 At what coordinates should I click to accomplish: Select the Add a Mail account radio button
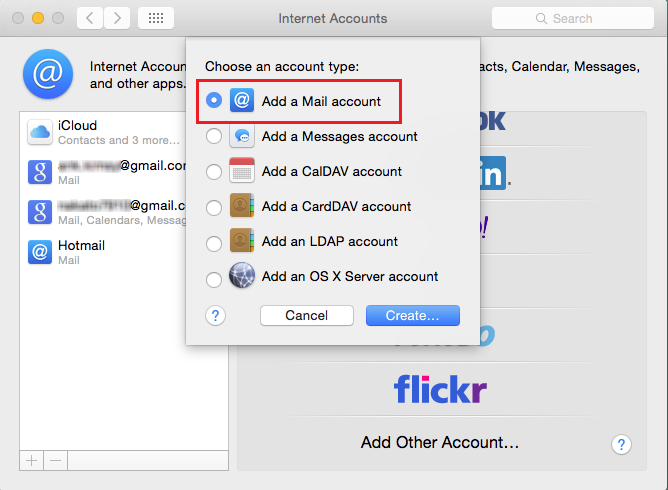[214, 101]
